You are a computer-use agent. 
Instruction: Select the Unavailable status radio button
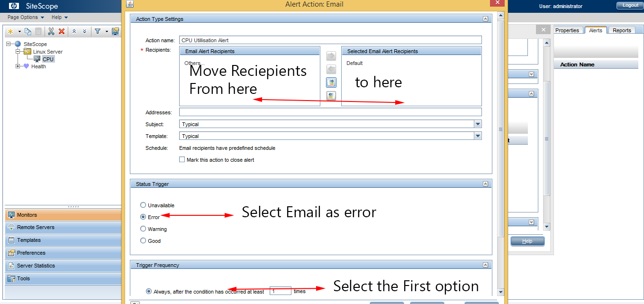[x=143, y=205]
